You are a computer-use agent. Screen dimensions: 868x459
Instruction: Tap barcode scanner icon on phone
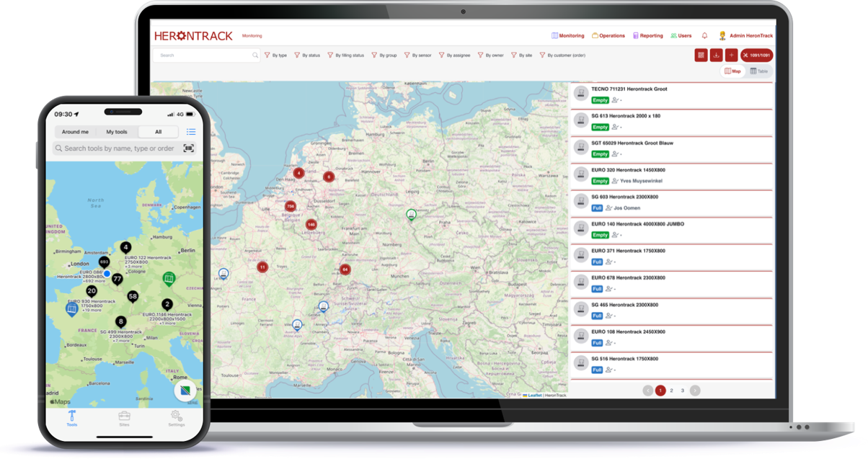pos(189,148)
